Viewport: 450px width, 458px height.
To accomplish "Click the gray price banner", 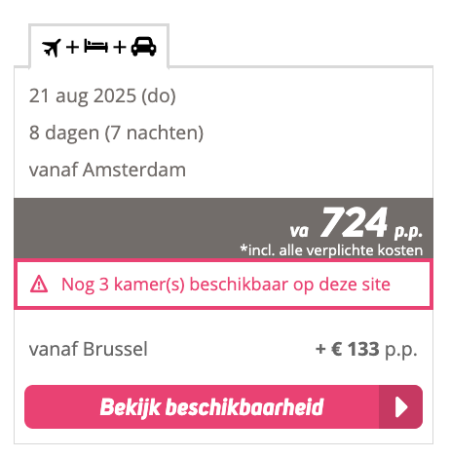I will click(x=224, y=228).
